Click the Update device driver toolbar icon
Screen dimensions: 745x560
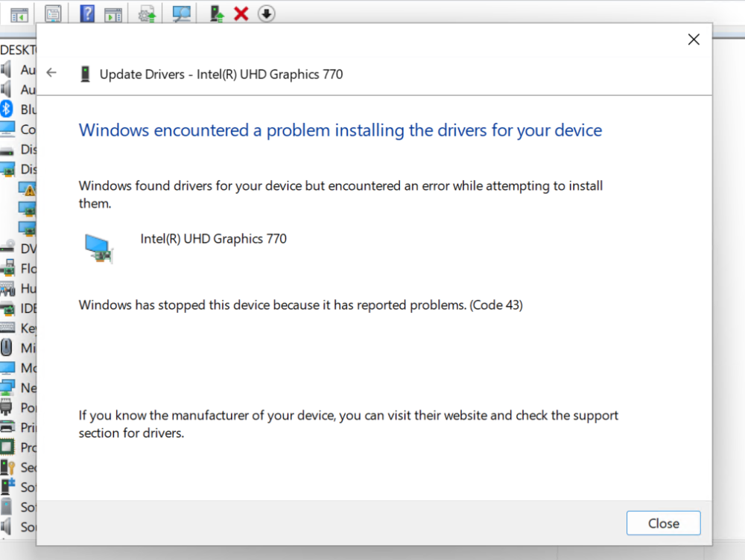pos(147,14)
